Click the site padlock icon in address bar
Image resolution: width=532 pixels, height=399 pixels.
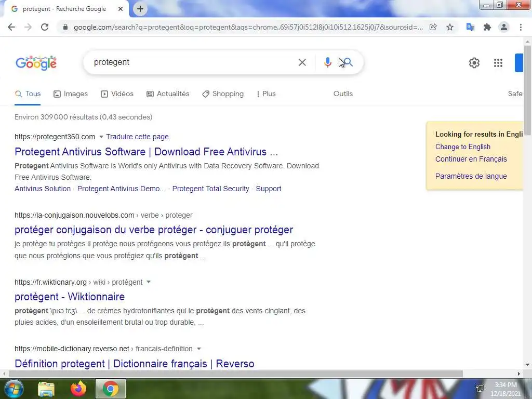65,27
